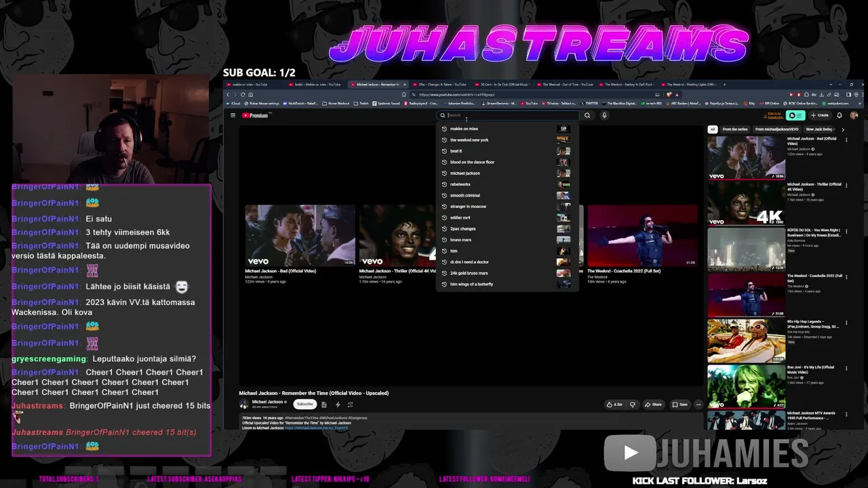868x488 pixels.
Task: Like the Remember the Time video
Action: pyautogui.click(x=615, y=405)
